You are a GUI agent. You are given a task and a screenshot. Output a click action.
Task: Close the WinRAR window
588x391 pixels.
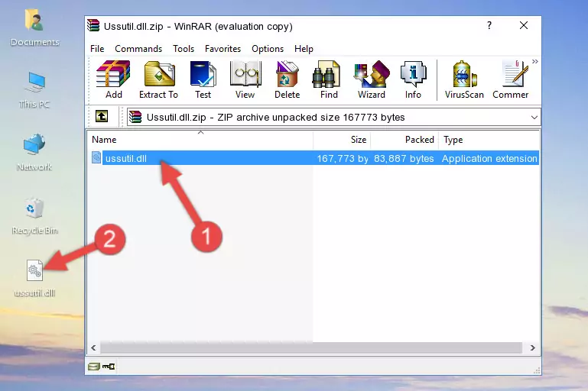[524, 25]
